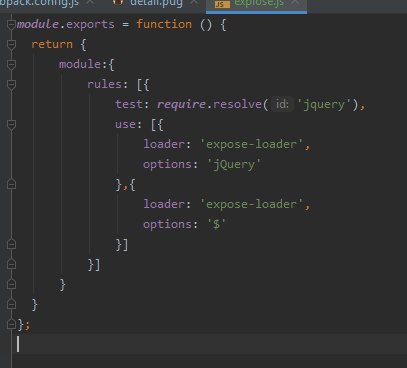Viewport: 407px width, 368px height.
Task: Click 'options' key on the 'jQuery' line
Action: tap(167, 164)
